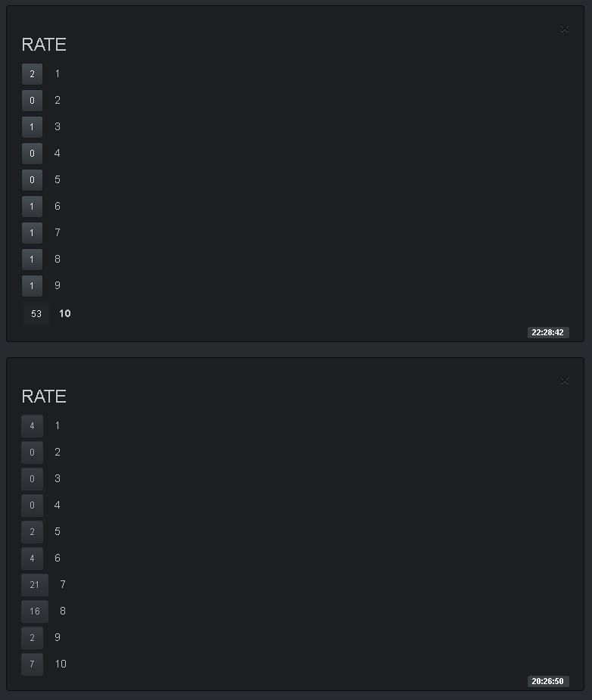Viewport: 592px width, 700px height.
Task: Vote rating 10 showing 53 votes
Action: [x=36, y=313]
